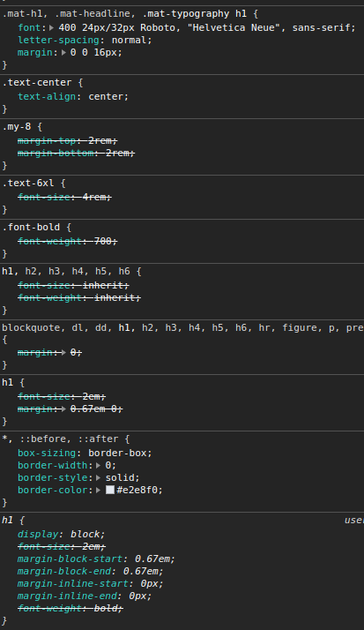The height and width of the screenshot is (630, 364).
Task: Click the struck-through font-weight bold declaration
Action: [71, 608]
